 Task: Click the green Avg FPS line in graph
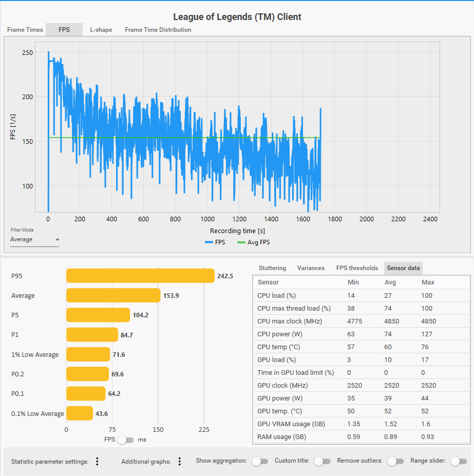(184, 138)
